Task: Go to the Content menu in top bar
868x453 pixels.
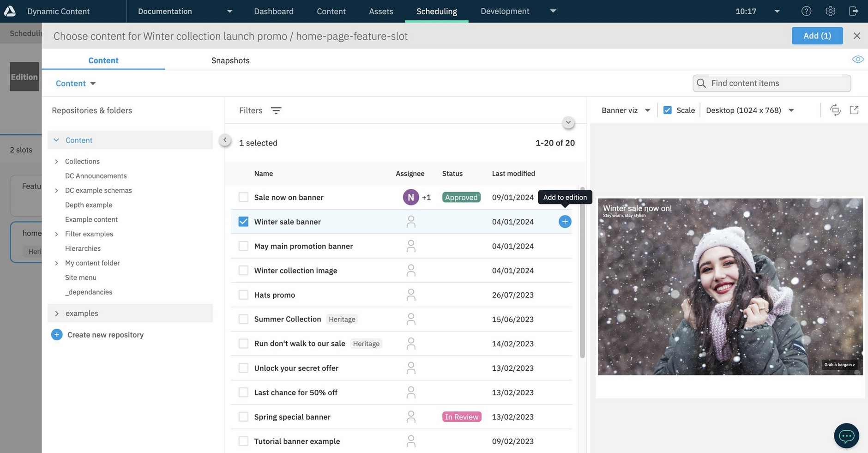Action: pyautogui.click(x=331, y=11)
